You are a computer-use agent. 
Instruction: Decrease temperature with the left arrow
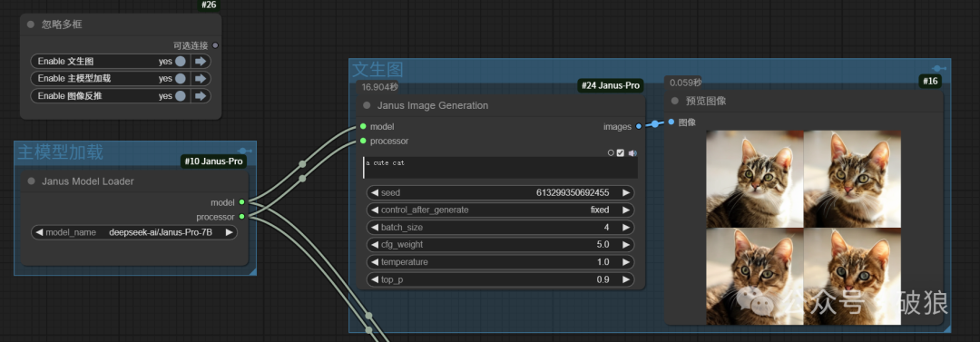[x=375, y=262]
